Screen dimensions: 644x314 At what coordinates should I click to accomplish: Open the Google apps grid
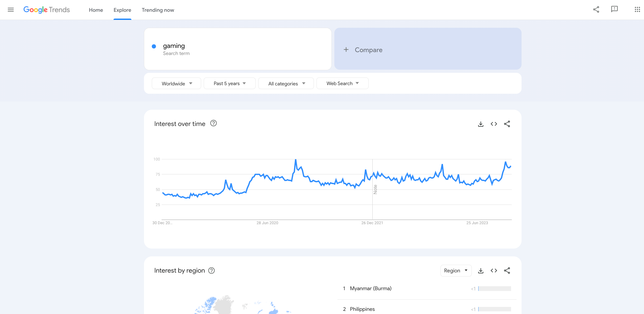tap(637, 10)
